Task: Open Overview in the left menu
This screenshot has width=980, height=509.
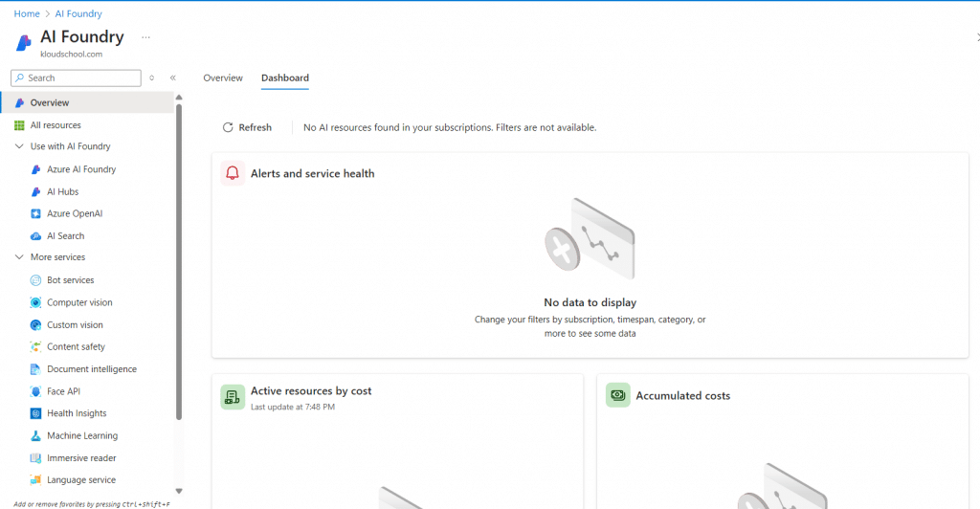Action: pyautogui.click(x=87, y=102)
